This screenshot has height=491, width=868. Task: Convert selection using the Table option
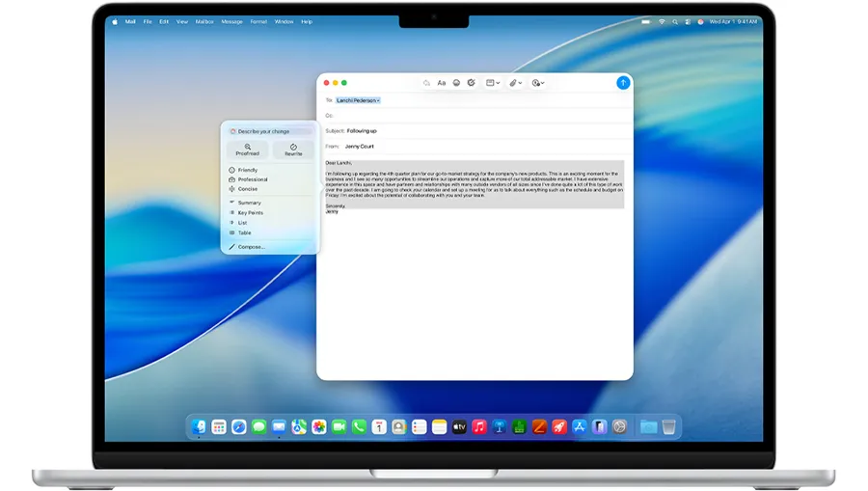coord(244,232)
